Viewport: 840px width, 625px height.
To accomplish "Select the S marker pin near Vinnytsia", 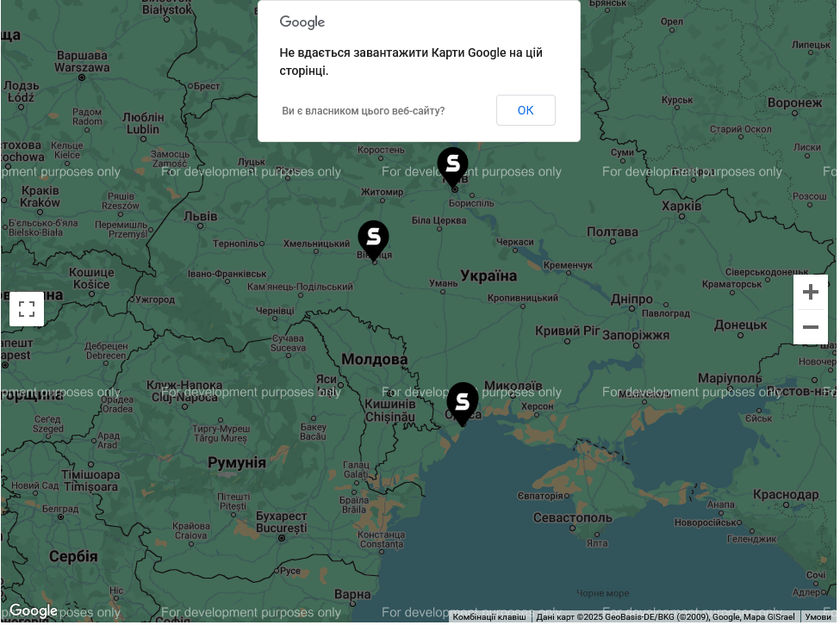I will pyautogui.click(x=373, y=238).
